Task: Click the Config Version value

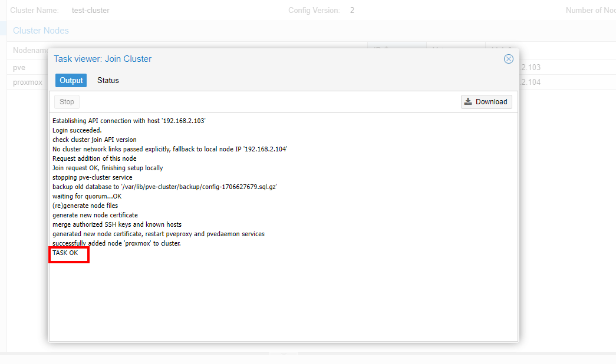Action: point(352,11)
